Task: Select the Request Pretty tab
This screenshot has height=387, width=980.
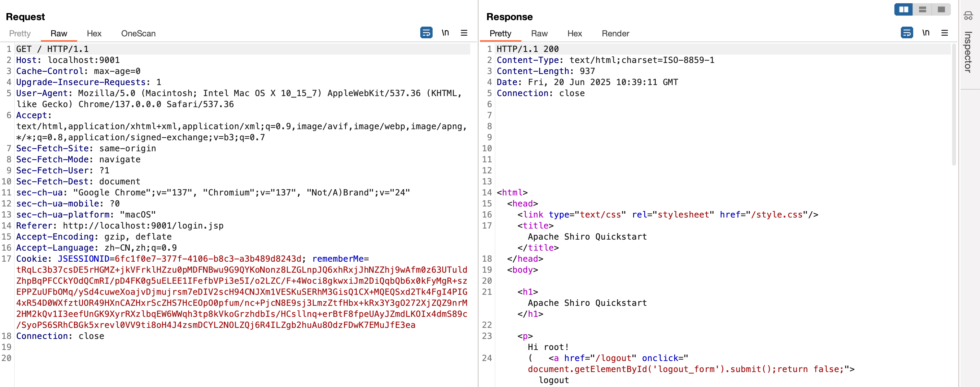Action: point(20,33)
